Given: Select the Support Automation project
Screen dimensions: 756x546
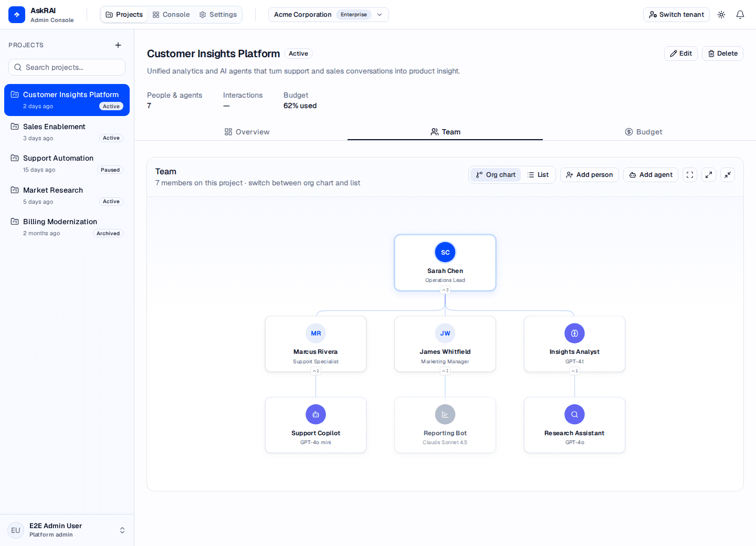Looking at the screenshot, I should (67, 163).
